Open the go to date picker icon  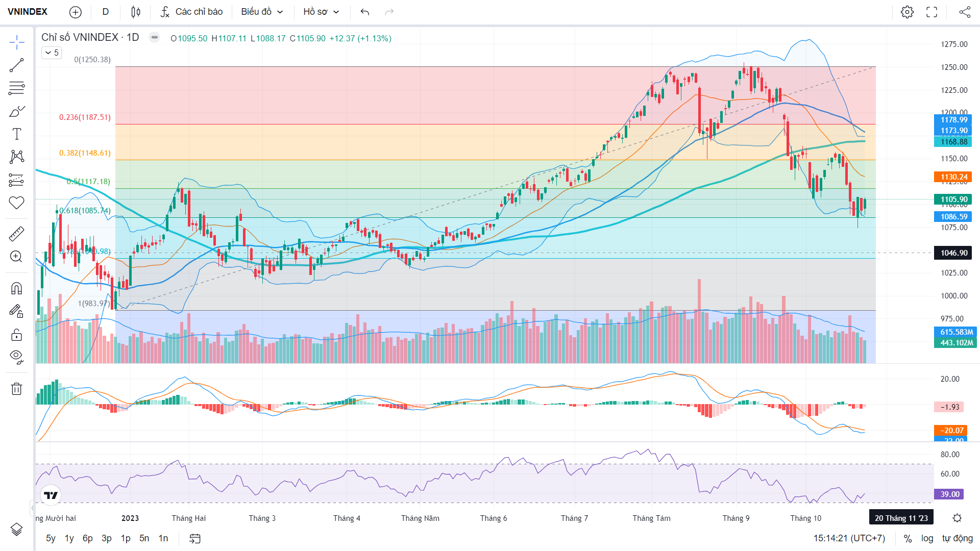195,538
